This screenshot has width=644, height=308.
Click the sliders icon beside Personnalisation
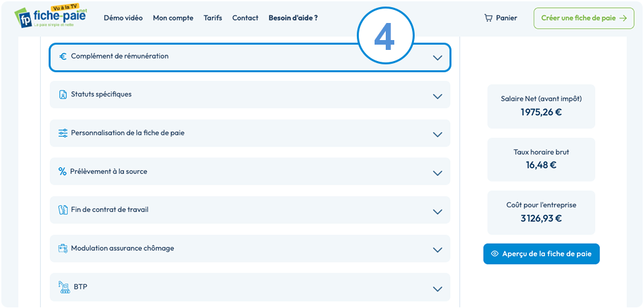[x=62, y=133]
